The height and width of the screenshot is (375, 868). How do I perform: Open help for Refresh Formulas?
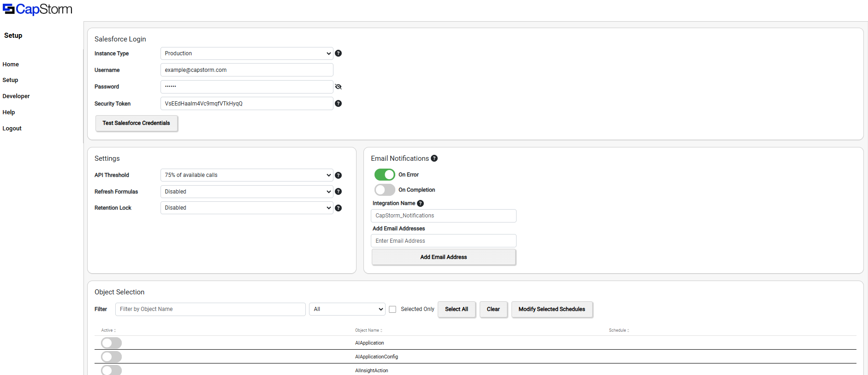(338, 192)
